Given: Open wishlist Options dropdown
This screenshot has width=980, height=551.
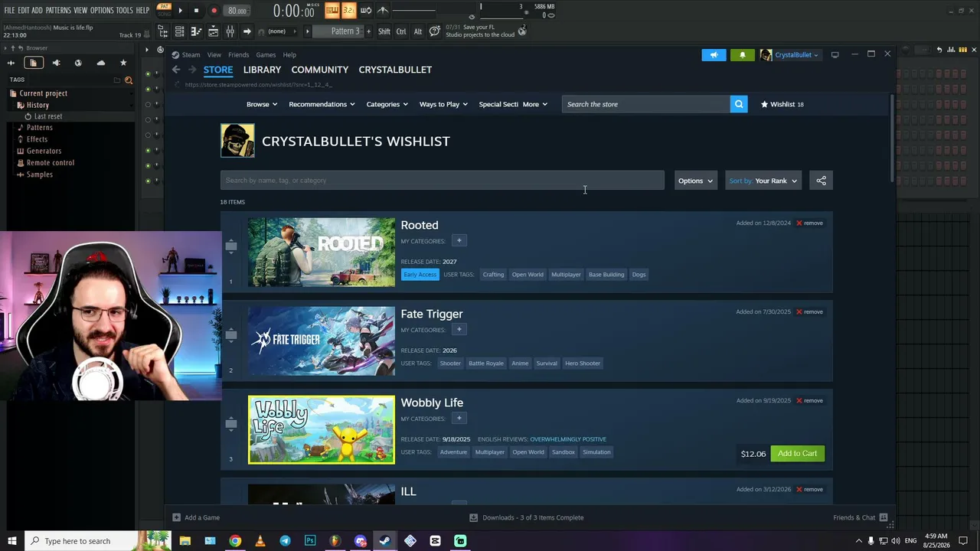Looking at the screenshot, I should tap(695, 181).
